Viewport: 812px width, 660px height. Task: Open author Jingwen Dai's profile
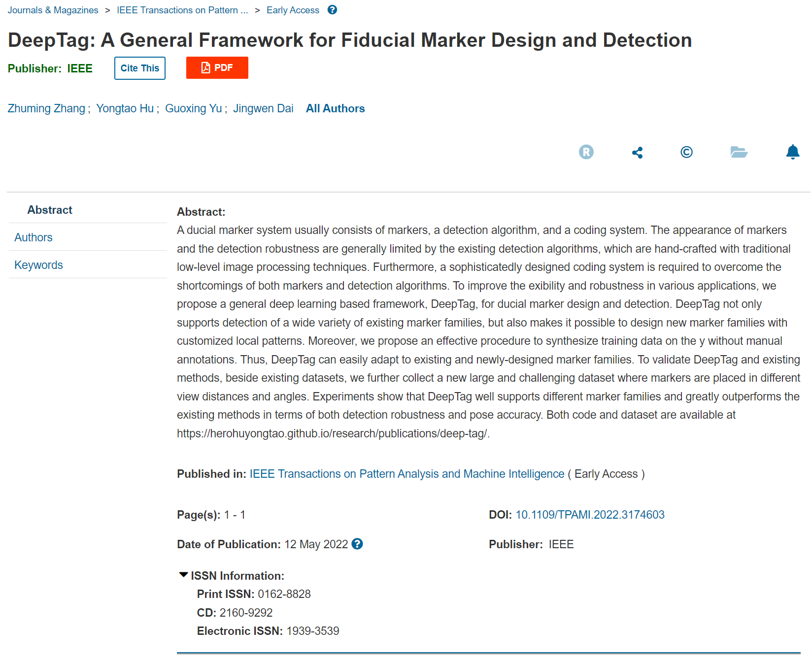[263, 108]
